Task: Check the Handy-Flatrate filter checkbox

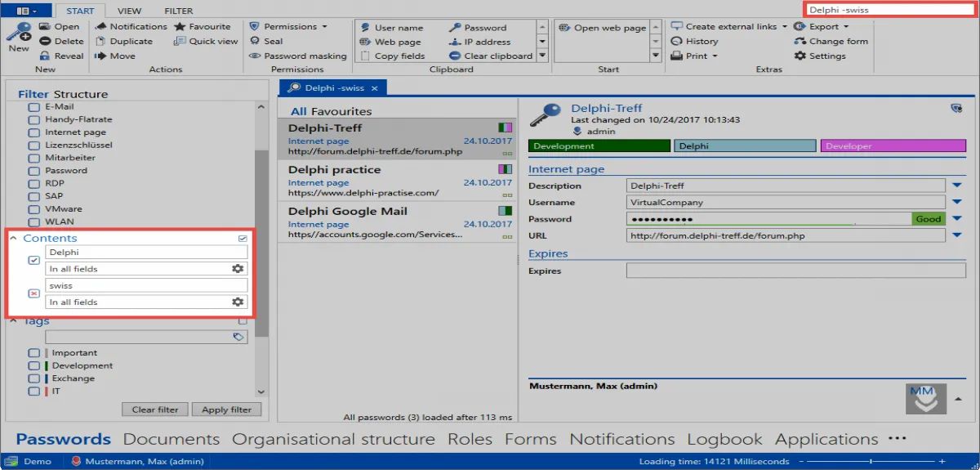Action: coord(33,120)
